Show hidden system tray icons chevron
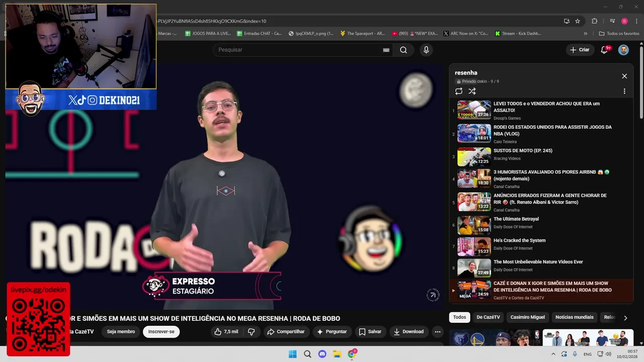Image resolution: width=644 pixels, height=362 pixels. coord(553,354)
